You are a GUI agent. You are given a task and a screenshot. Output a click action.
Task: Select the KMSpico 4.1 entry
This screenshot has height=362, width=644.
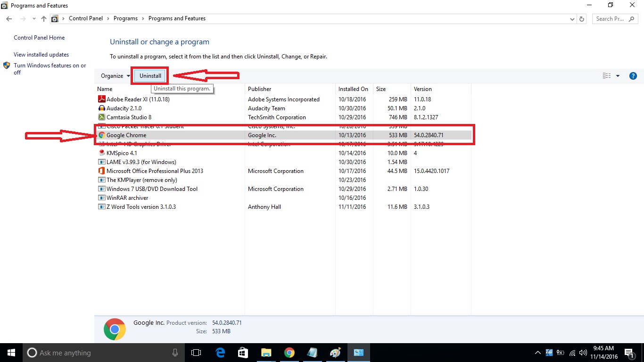tap(122, 153)
